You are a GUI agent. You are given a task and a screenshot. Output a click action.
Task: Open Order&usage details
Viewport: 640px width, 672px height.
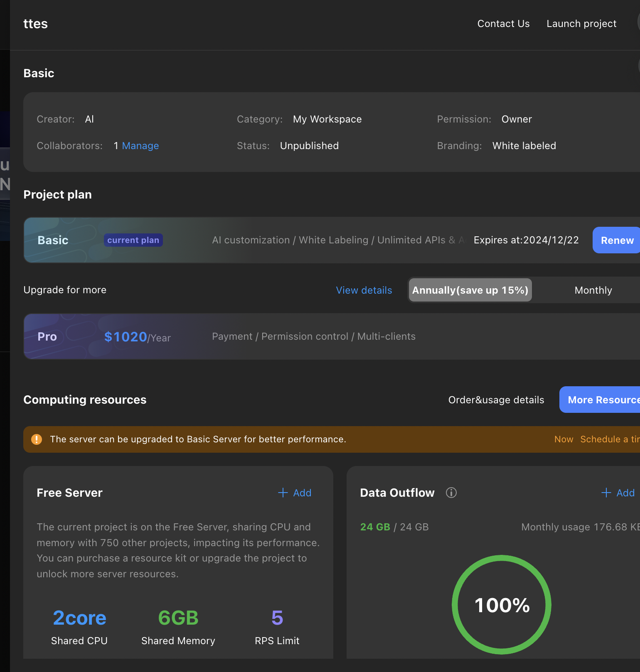pyautogui.click(x=496, y=400)
